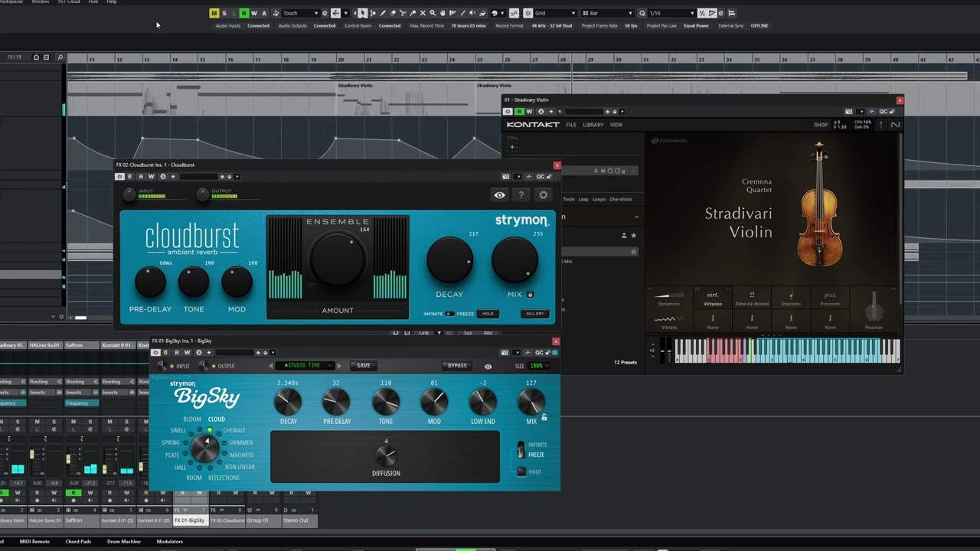Flip the Cloudburst Infinite/Freeze switch
Screen dimensions: 980x551
click(x=449, y=314)
